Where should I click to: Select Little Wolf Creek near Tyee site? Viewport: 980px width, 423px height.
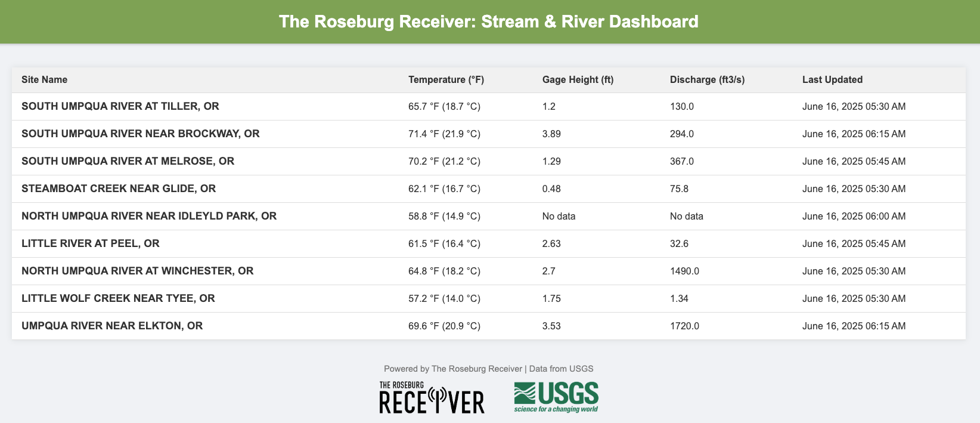pos(118,298)
